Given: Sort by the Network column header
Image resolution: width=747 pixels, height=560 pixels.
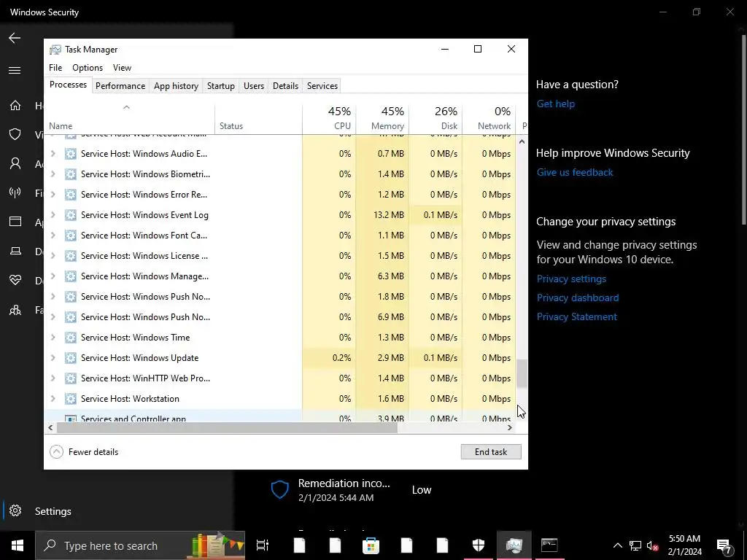Looking at the screenshot, I should coord(489,118).
